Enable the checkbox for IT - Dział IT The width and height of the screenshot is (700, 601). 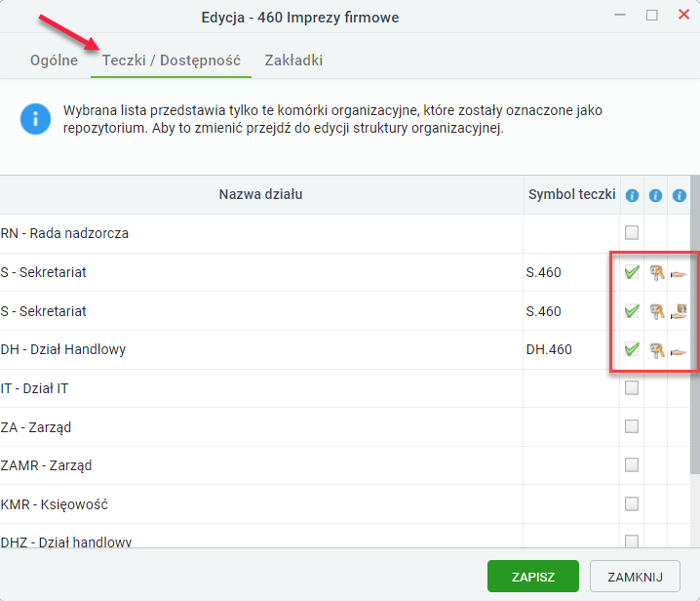tap(631, 388)
